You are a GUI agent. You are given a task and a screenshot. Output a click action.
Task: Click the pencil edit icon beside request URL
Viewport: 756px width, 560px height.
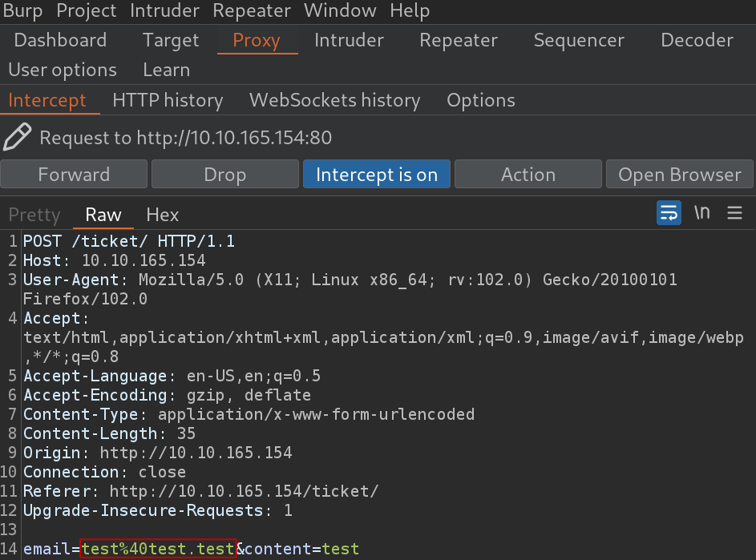coord(18,137)
